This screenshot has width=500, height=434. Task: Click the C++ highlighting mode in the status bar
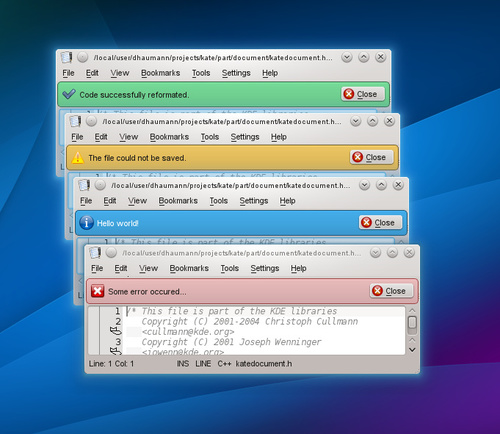[x=224, y=364]
